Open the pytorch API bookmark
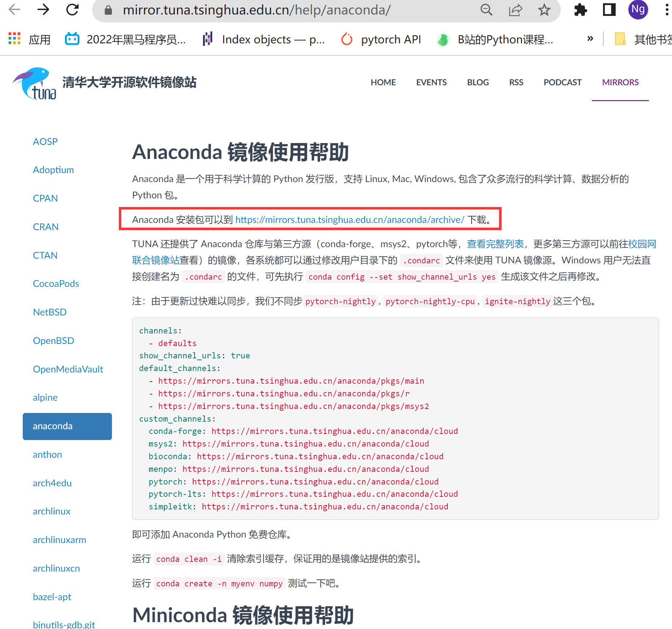Image resolution: width=672 pixels, height=629 pixels. (381, 39)
